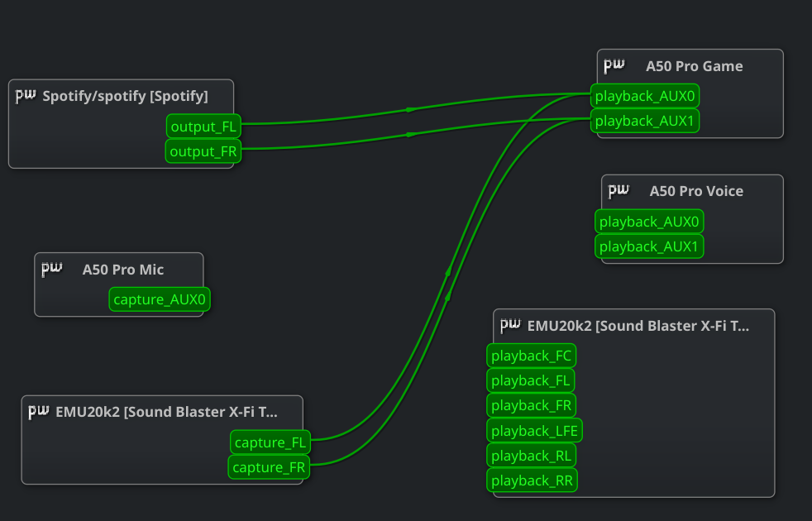
Task: Click the "Spotify/spotify [Spotify]" node title
Action: pyautogui.click(x=126, y=96)
